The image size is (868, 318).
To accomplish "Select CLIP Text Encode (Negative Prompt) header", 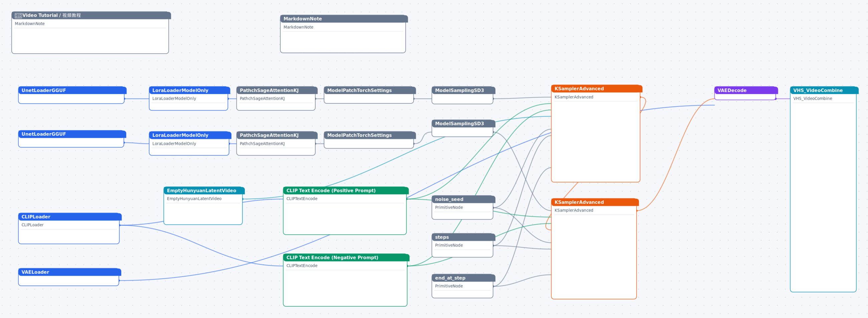I will (x=346, y=258).
